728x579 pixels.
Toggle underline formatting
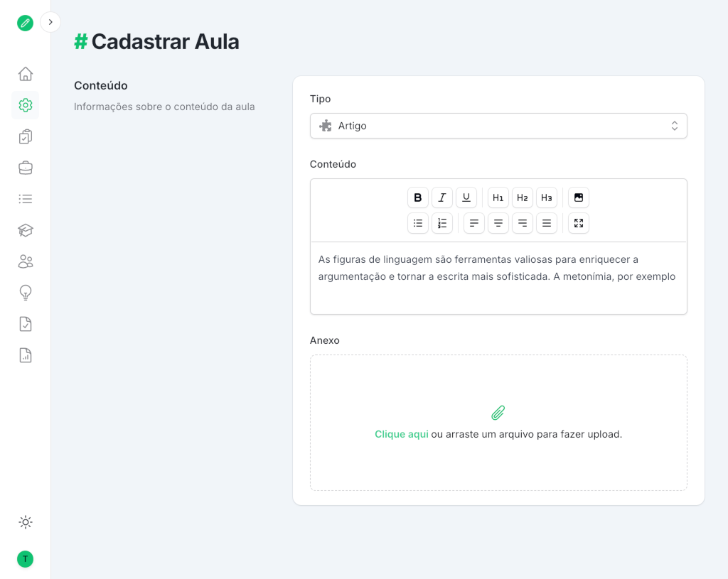(x=466, y=197)
